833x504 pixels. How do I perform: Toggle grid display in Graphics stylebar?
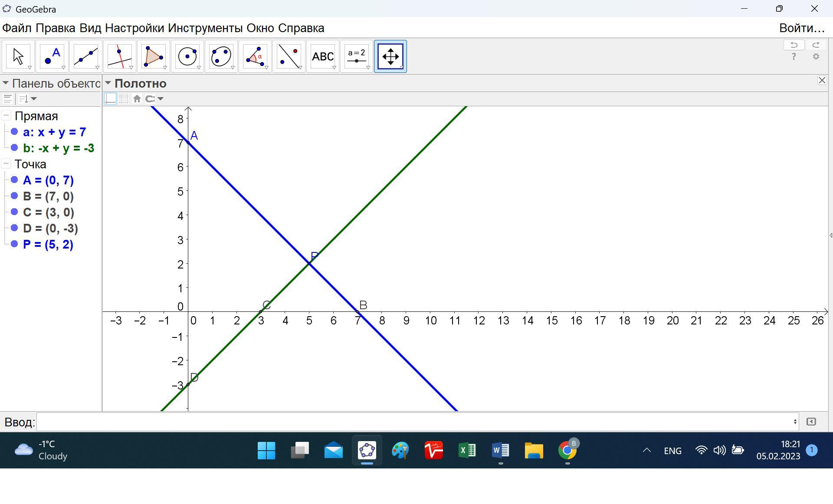(124, 99)
